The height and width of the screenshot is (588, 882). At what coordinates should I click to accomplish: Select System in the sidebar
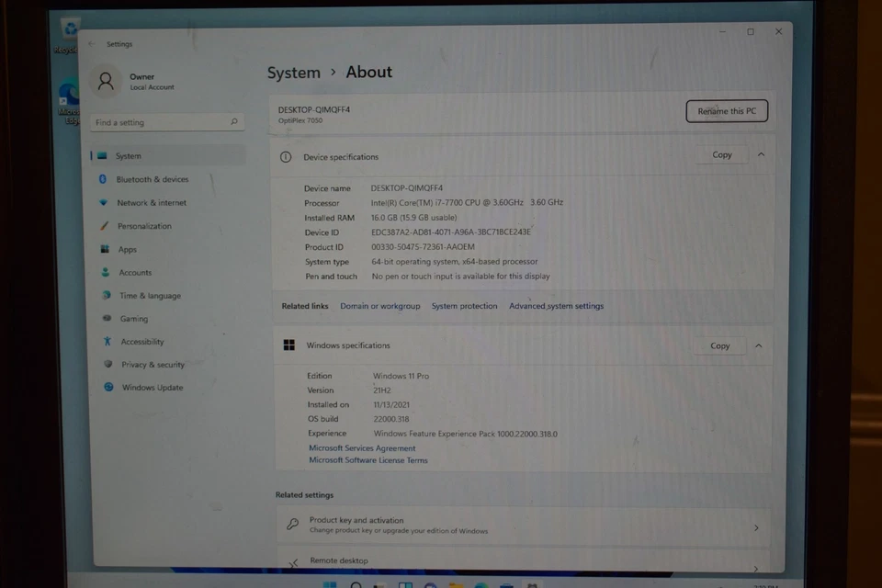[x=129, y=155]
